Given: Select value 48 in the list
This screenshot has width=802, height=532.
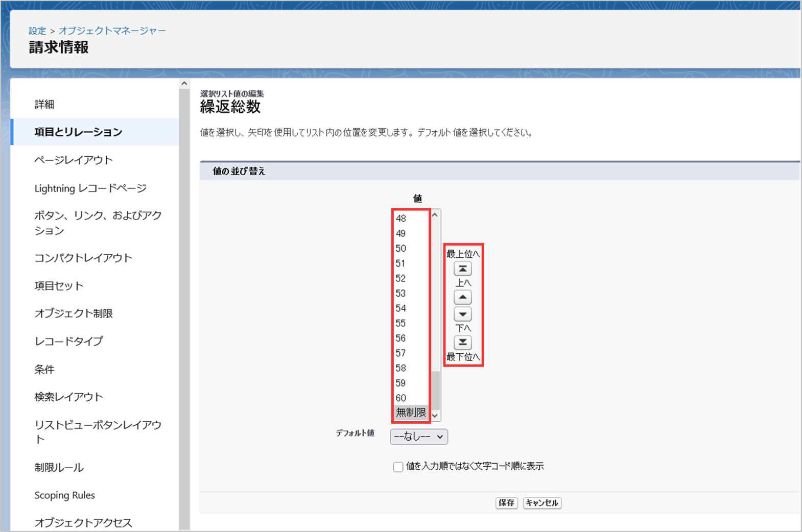Looking at the screenshot, I should [401, 219].
